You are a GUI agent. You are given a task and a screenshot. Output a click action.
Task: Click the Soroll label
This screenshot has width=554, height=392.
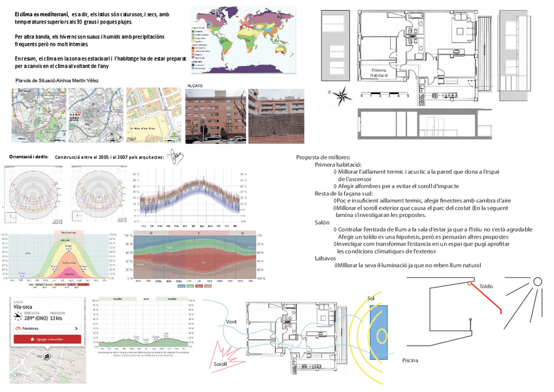point(220,364)
